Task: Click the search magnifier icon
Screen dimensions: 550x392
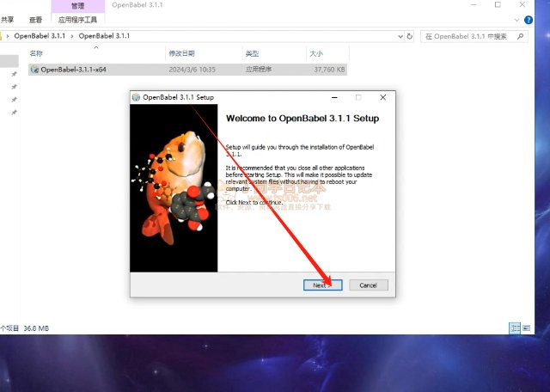Action: [x=521, y=36]
